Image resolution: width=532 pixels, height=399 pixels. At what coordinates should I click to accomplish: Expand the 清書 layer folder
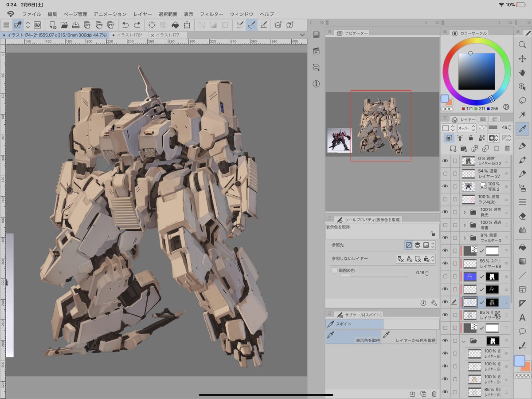[465, 225]
